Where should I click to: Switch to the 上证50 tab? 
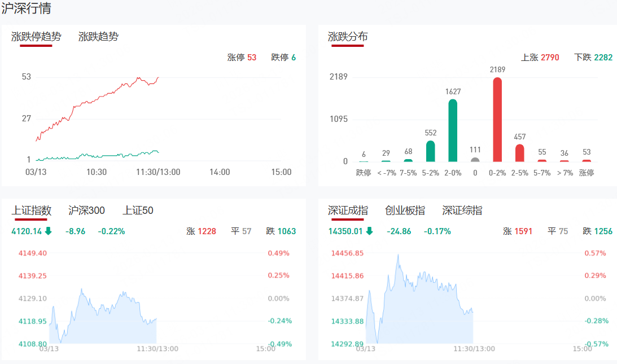pos(138,210)
